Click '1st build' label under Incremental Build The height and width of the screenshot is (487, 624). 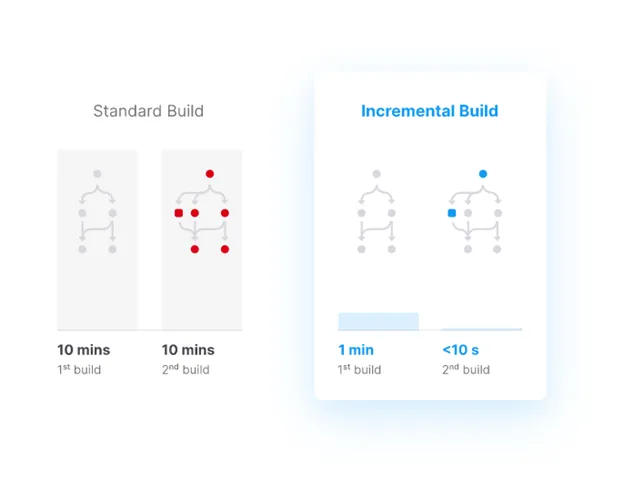[359, 370]
